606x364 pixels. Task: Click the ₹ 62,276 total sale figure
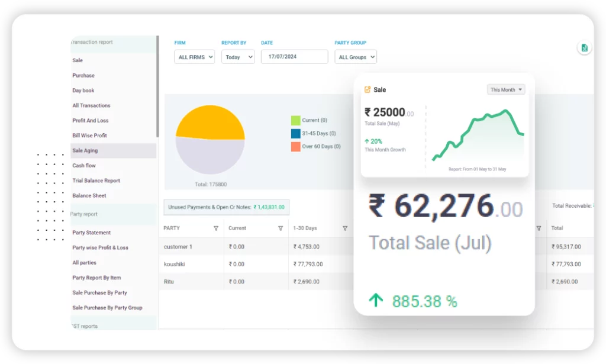point(445,206)
